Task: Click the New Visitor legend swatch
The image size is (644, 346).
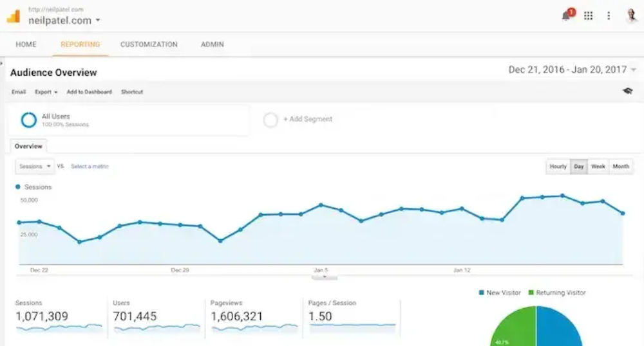Action: [481, 293]
